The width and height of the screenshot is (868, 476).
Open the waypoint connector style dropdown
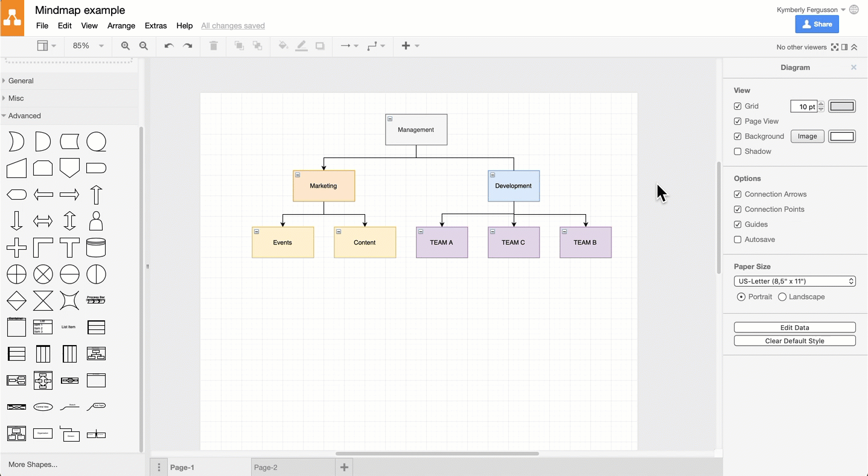click(376, 46)
